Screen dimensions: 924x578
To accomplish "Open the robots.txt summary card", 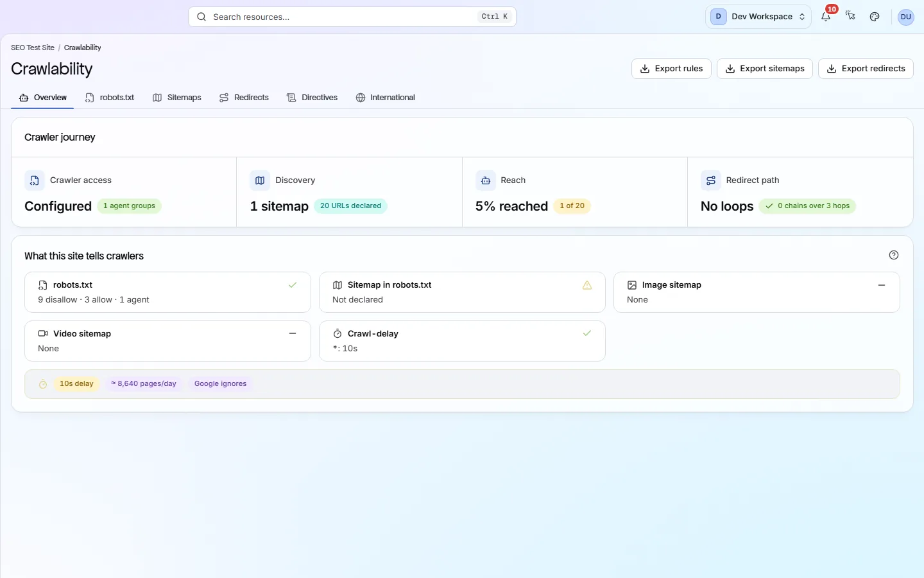I will (167, 292).
